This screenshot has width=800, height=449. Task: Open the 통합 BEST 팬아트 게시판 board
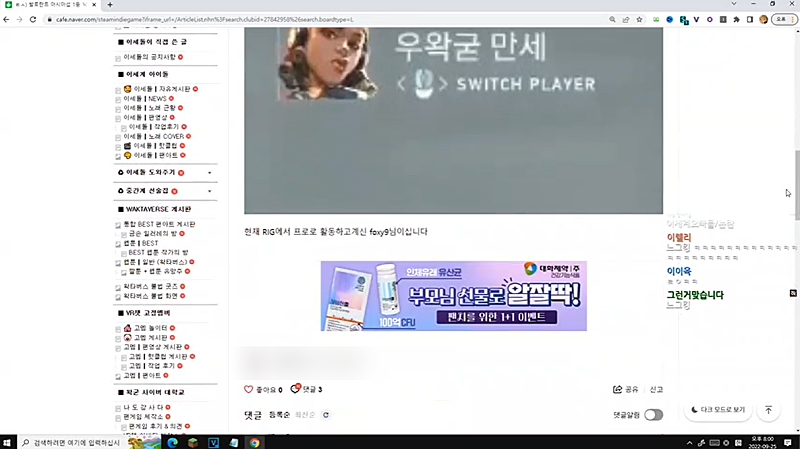160,224
